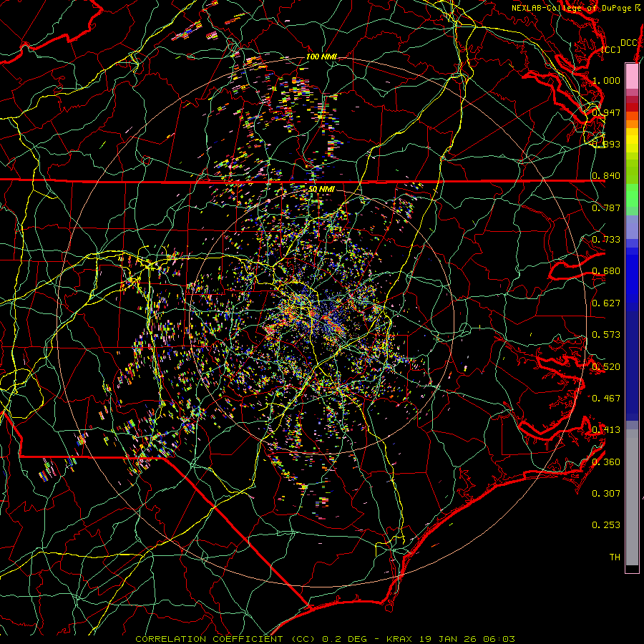The height and width of the screenshot is (644, 644).
Task: Click the bright green color bar segment above 0.787
Action: pyautogui.click(x=632, y=195)
